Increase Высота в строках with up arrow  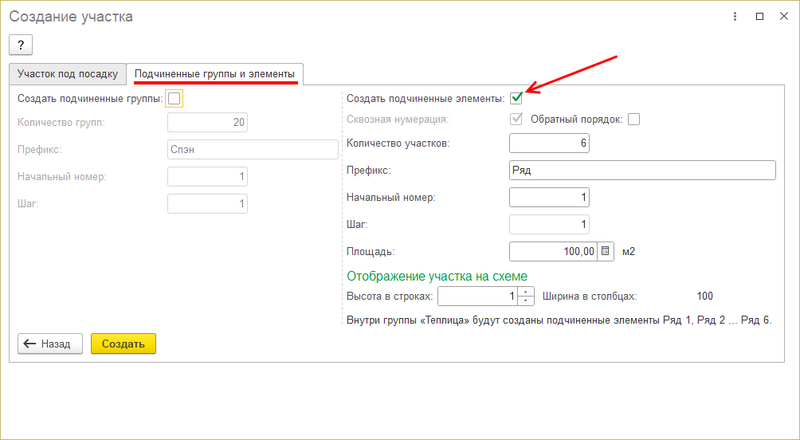[526, 291]
